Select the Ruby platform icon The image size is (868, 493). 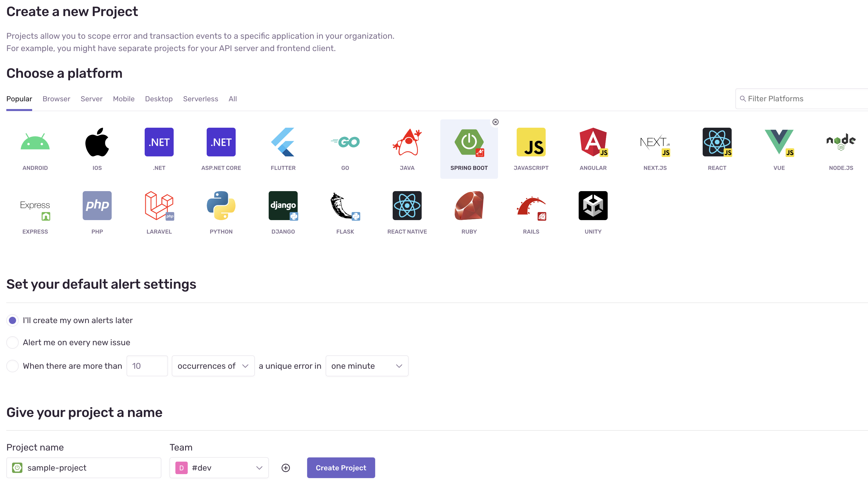(469, 205)
